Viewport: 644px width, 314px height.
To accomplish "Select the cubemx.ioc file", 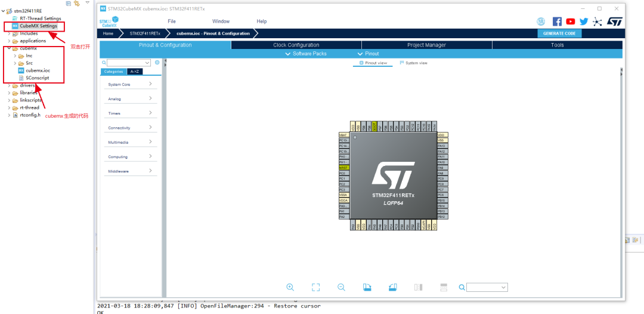I will (x=38, y=70).
